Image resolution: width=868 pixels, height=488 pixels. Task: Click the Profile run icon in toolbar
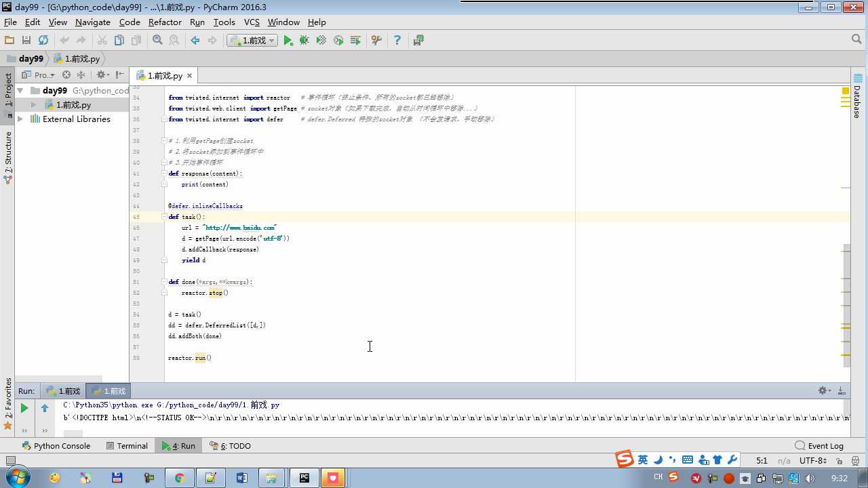pos(338,41)
